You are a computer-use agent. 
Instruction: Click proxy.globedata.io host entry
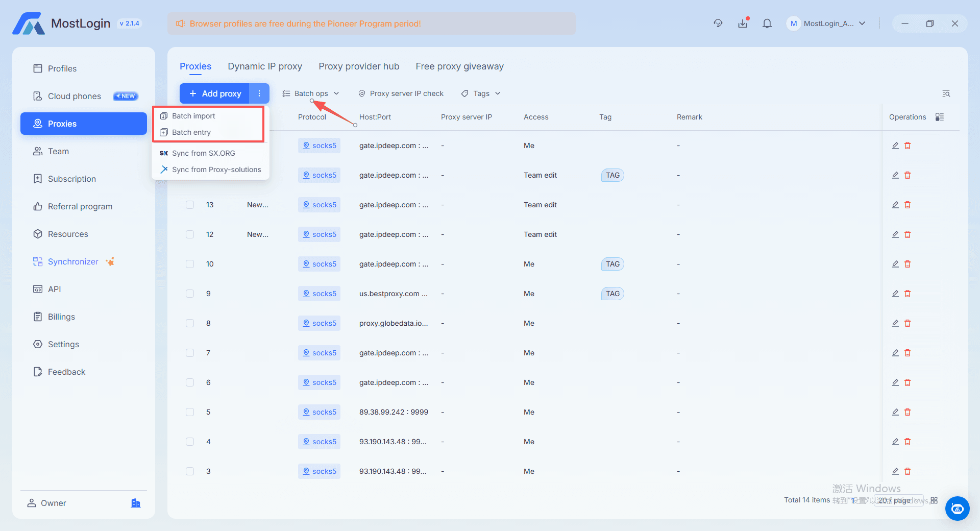point(394,323)
